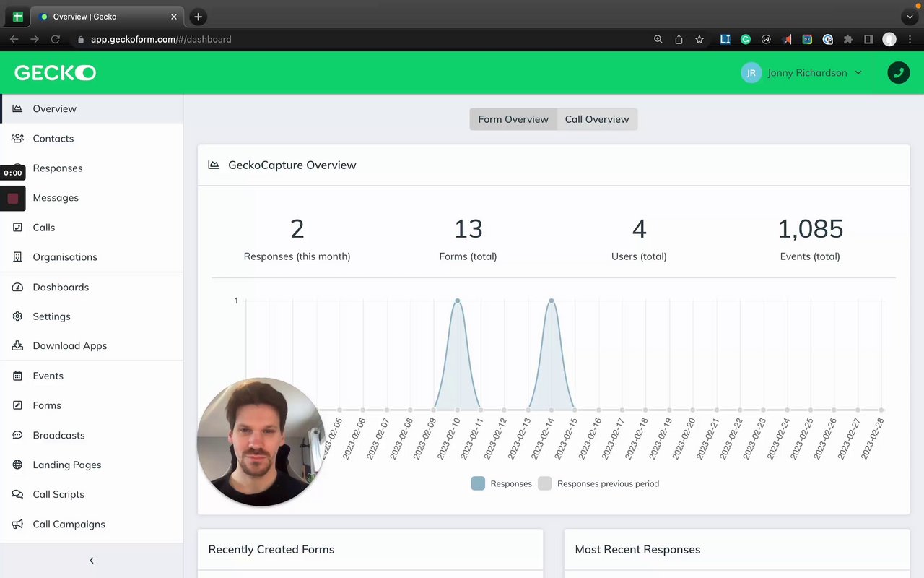Click the Gecko logo in the header
Image resolution: width=924 pixels, height=578 pixels.
click(x=55, y=72)
